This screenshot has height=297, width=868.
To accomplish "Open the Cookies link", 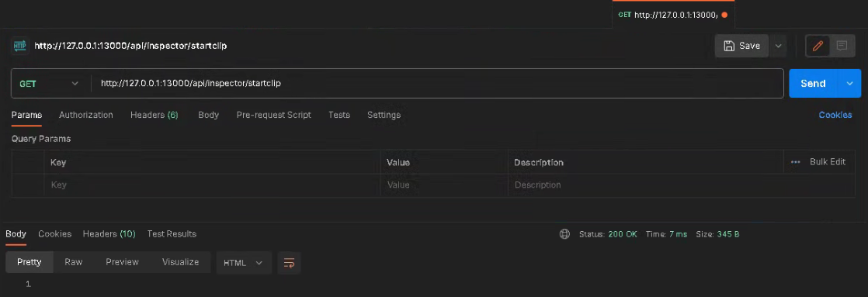I will point(835,115).
